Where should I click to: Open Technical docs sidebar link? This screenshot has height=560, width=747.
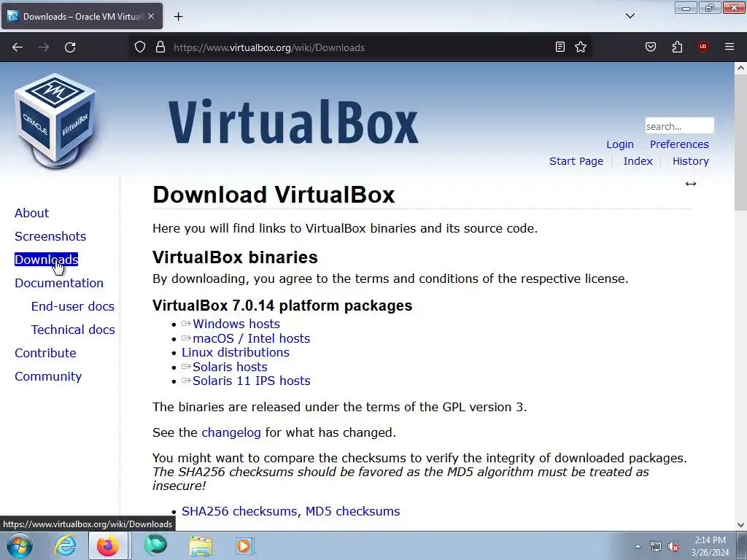point(73,330)
